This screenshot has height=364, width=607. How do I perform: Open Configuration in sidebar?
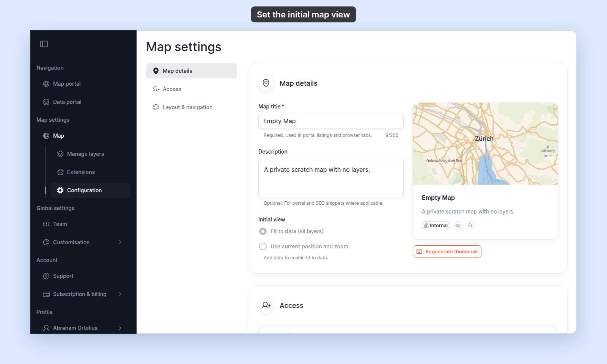[90, 190]
